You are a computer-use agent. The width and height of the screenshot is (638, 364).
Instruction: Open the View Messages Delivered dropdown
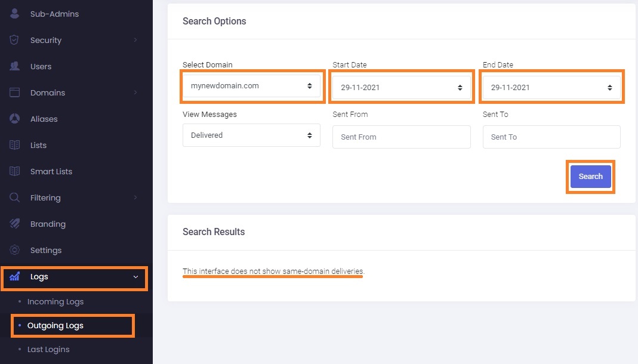click(x=251, y=135)
